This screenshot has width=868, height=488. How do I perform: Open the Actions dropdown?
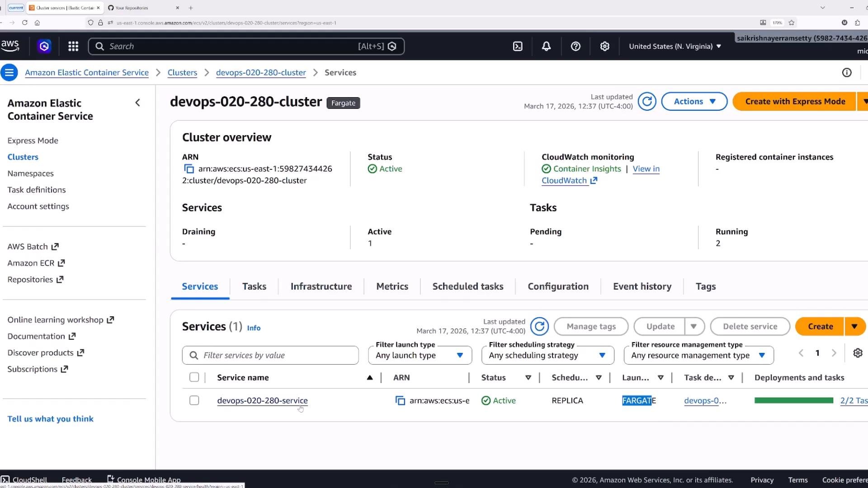(694, 101)
